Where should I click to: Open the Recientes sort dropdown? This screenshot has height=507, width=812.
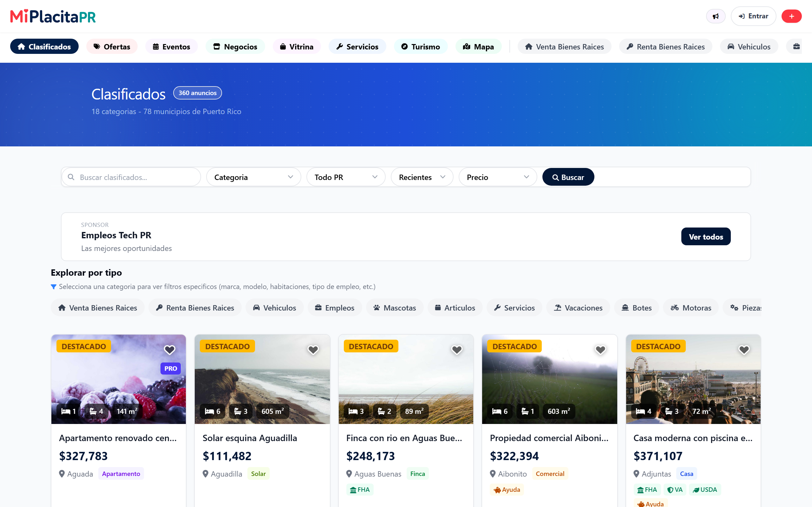[x=422, y=177]
